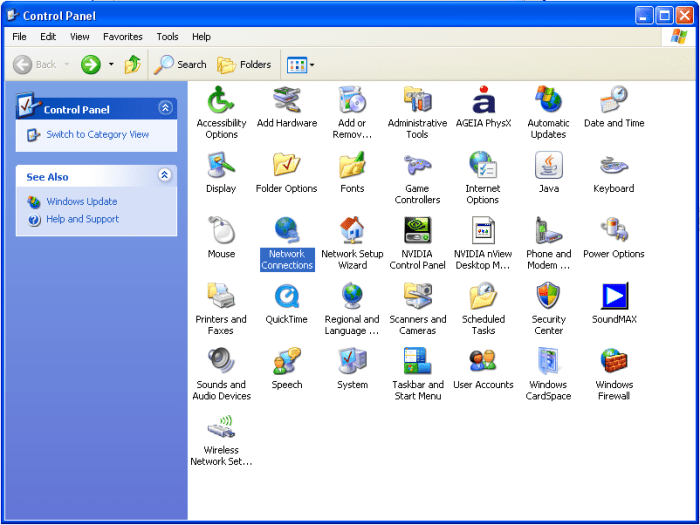Collapse the Control Panel task pane section
700x525 pixels.
click(165, 108)
